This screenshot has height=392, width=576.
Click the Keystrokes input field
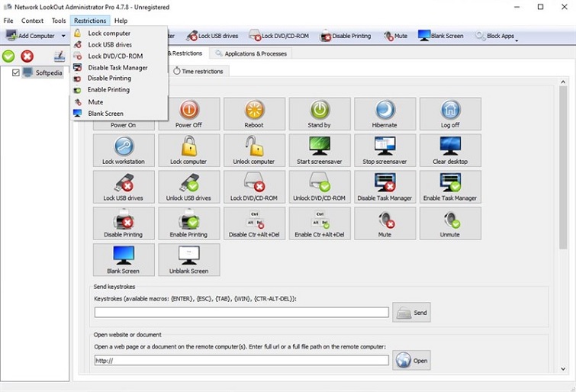click(x=241, y=313)
